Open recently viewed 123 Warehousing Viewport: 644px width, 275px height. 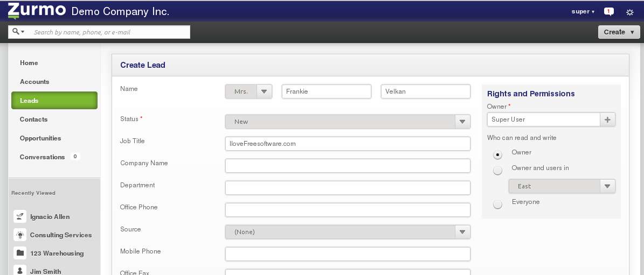57,253
